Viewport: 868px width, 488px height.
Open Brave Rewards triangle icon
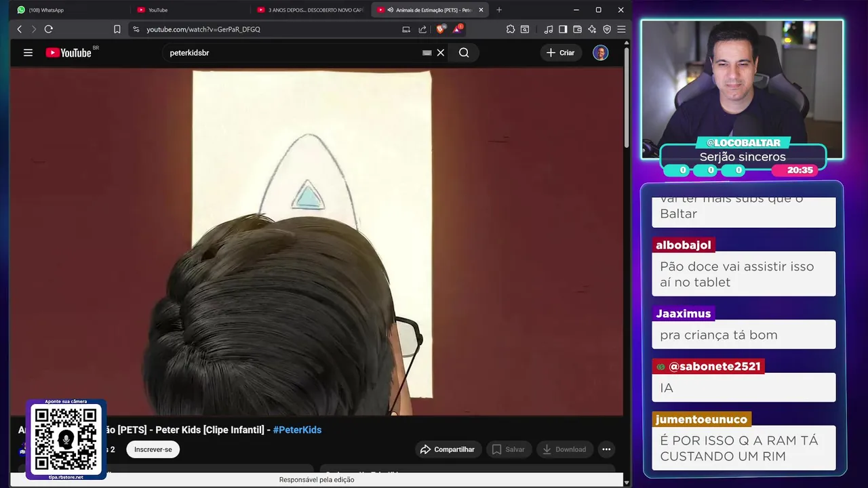coord(458,29)
